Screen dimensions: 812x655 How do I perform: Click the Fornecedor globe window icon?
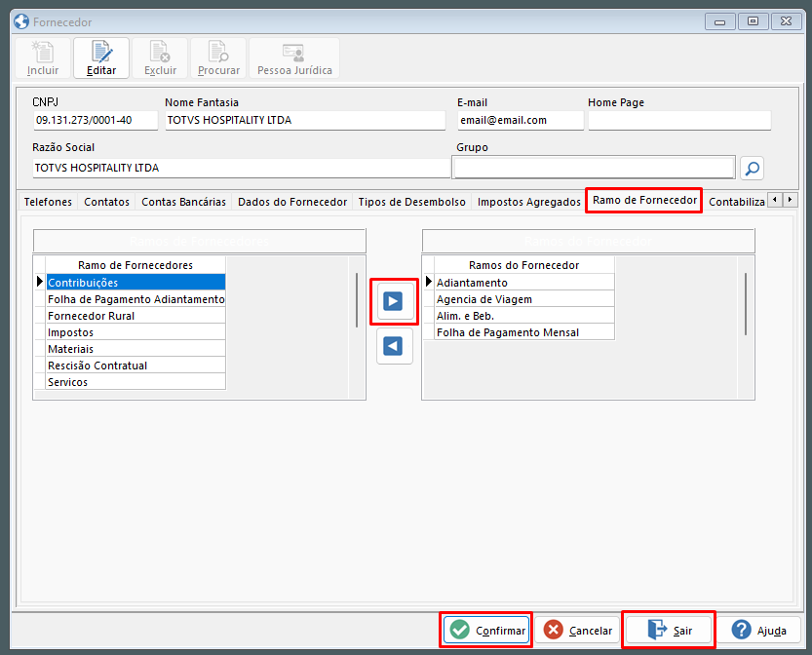click(x=21, y=21)
